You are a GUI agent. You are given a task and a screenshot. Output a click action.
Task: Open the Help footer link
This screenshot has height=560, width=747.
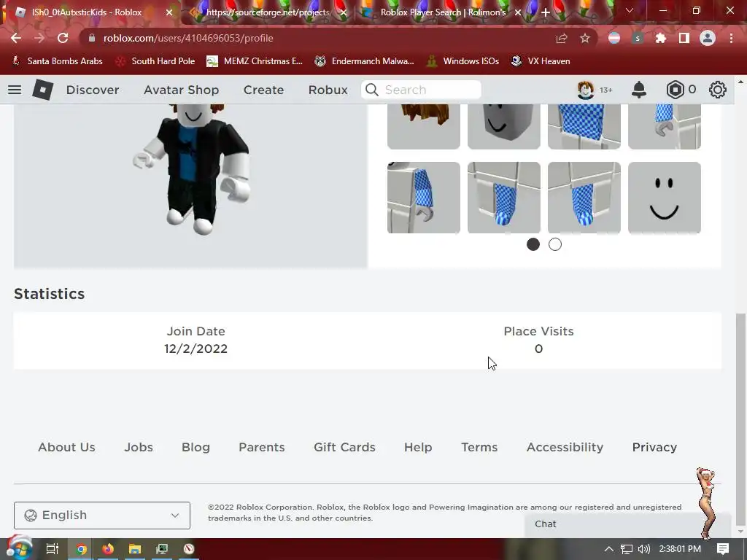[418, 447]
